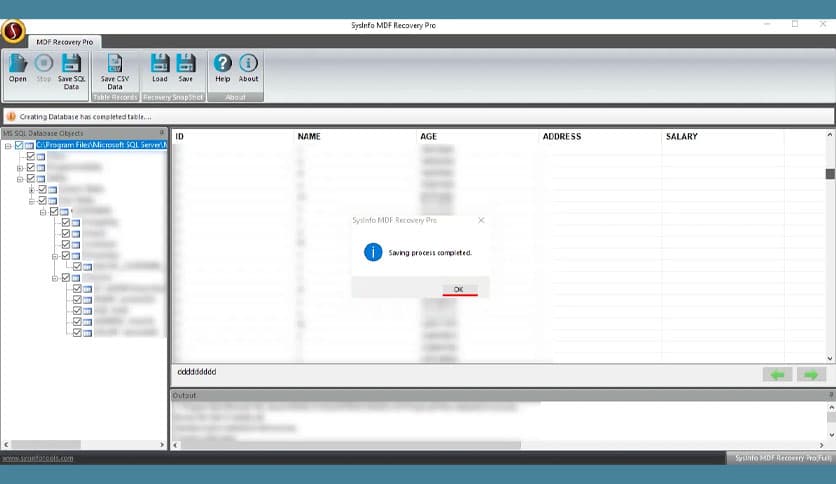Click 'SysInfo MDF Recovery Pro(Full)' status bar label

coord(783,458)
